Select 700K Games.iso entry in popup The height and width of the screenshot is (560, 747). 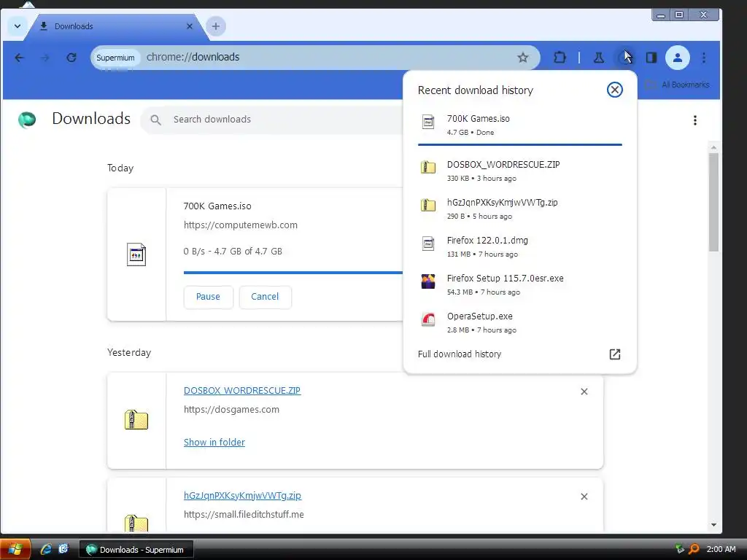click(519, 125)
